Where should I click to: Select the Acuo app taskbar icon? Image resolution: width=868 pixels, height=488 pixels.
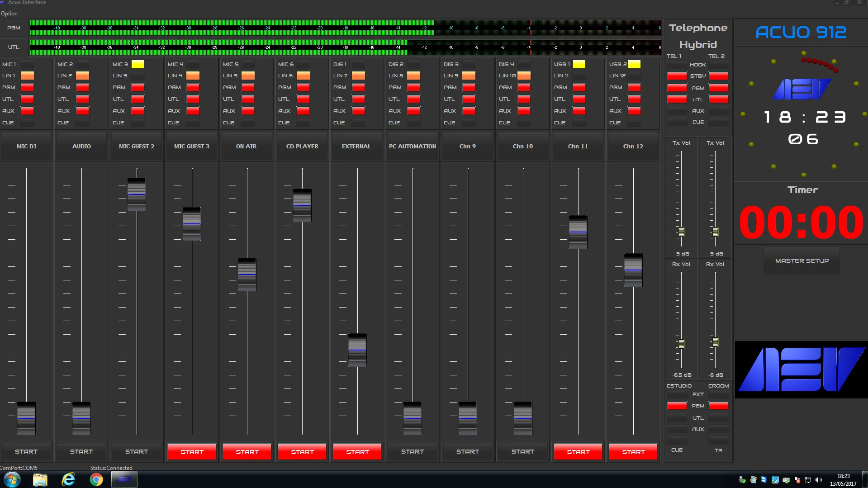(x=124, y=479)
